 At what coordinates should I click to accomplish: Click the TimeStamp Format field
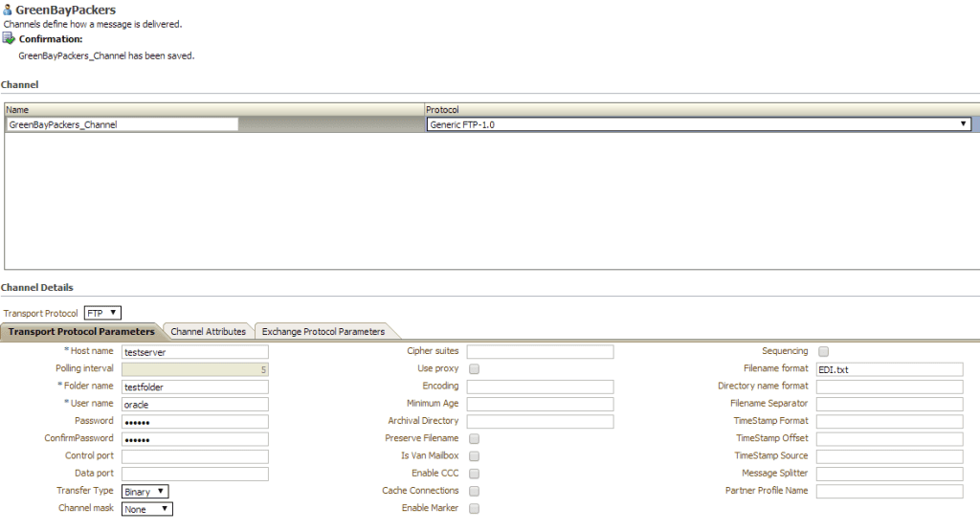click(889, 422)
